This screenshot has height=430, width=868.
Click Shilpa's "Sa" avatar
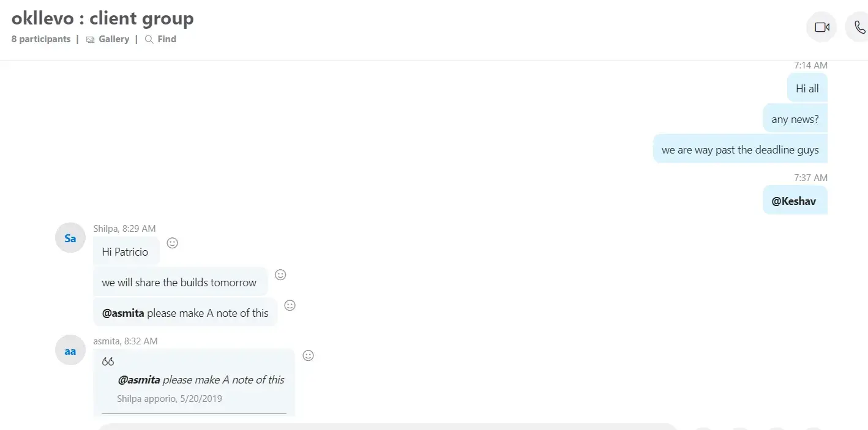point(70,238)
